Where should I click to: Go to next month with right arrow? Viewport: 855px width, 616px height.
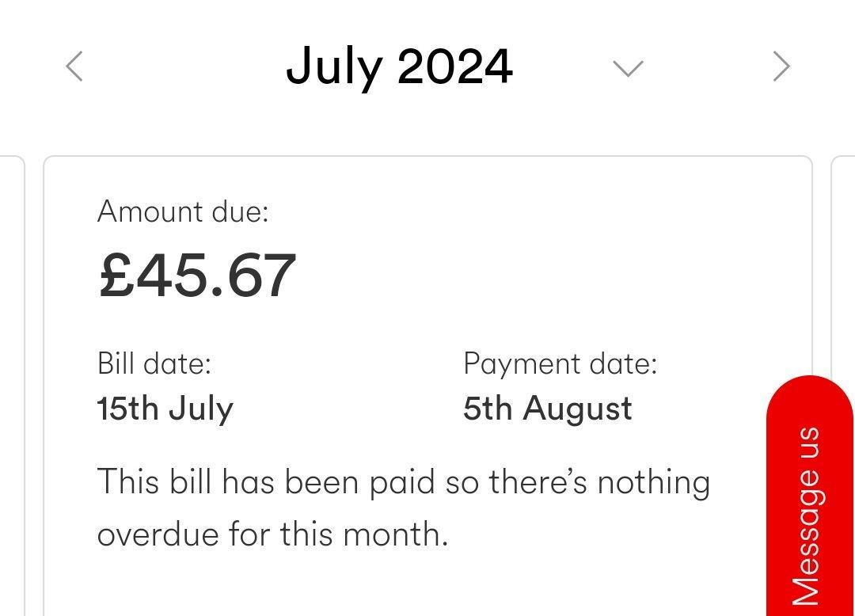[x=781, y=67]
